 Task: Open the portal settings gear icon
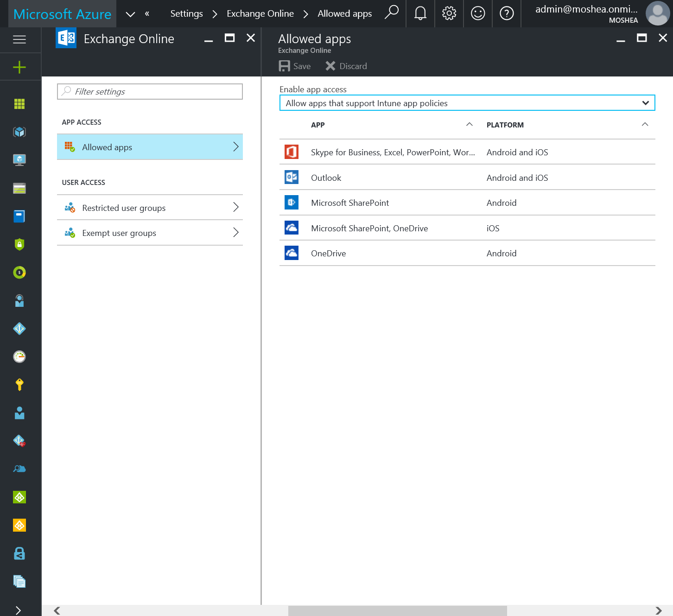[449, 13]
